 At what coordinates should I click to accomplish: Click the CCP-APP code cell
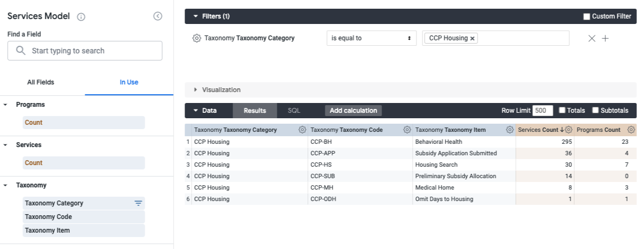360,154
